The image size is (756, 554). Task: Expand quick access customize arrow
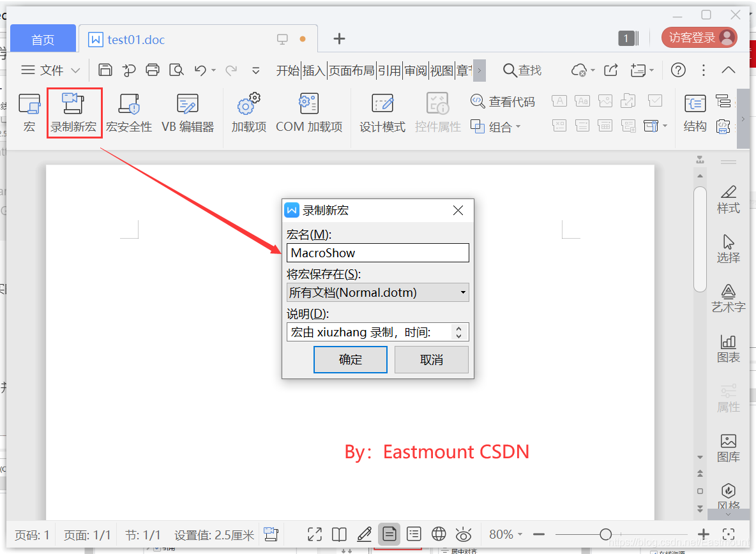256,71
